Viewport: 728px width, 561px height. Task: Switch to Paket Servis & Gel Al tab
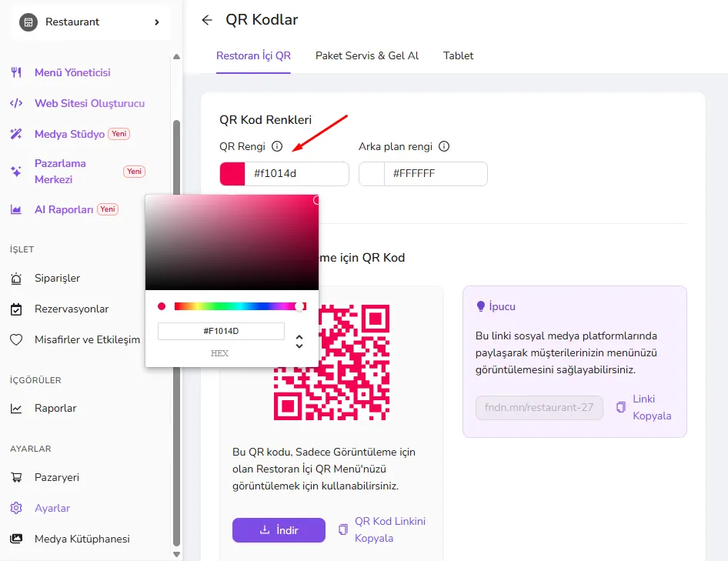click(x=367, y=55)
